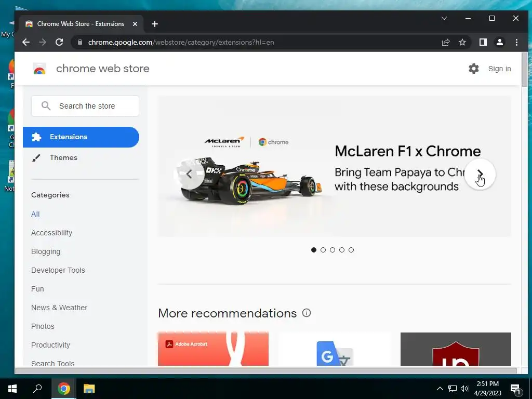The image size is (532, 399).
Task: Open the tab search dropdown arrow
Action: point(444,18)
